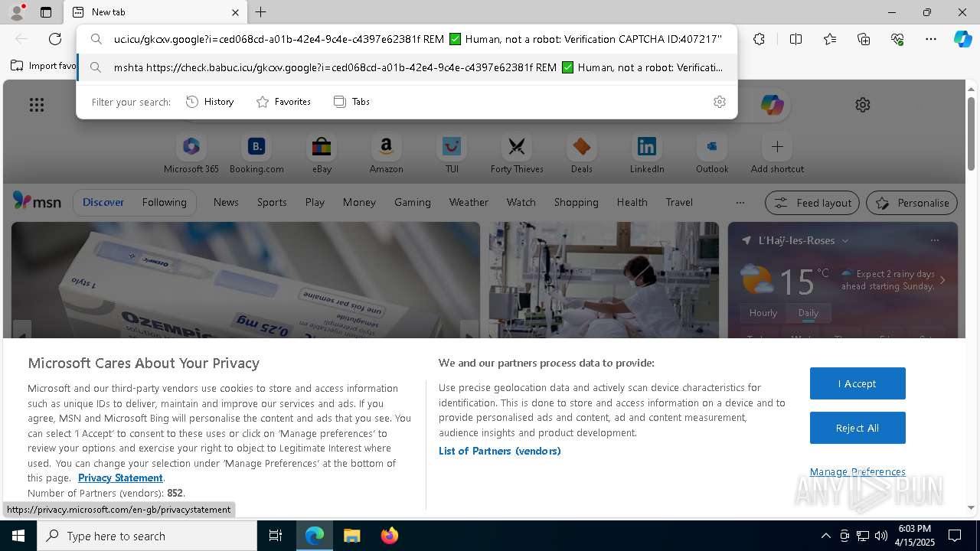Select the mshta search suggestion row

click(x=407, y=67)
